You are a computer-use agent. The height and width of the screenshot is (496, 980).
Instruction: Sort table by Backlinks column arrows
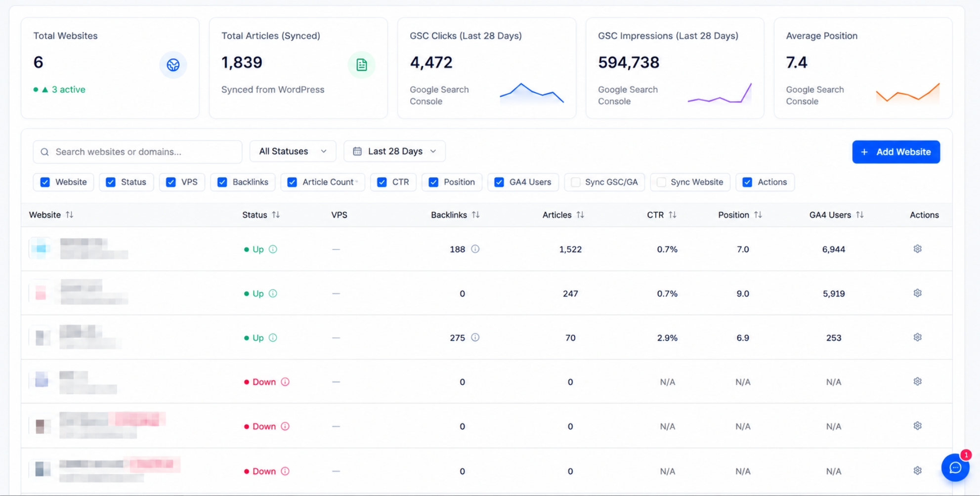point(475,215)
